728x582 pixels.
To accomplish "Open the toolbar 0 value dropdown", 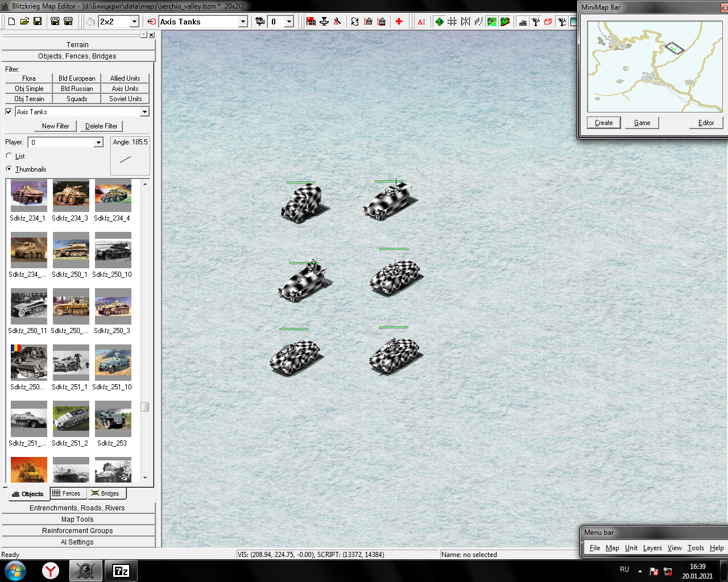I will [x=289, y=22].
